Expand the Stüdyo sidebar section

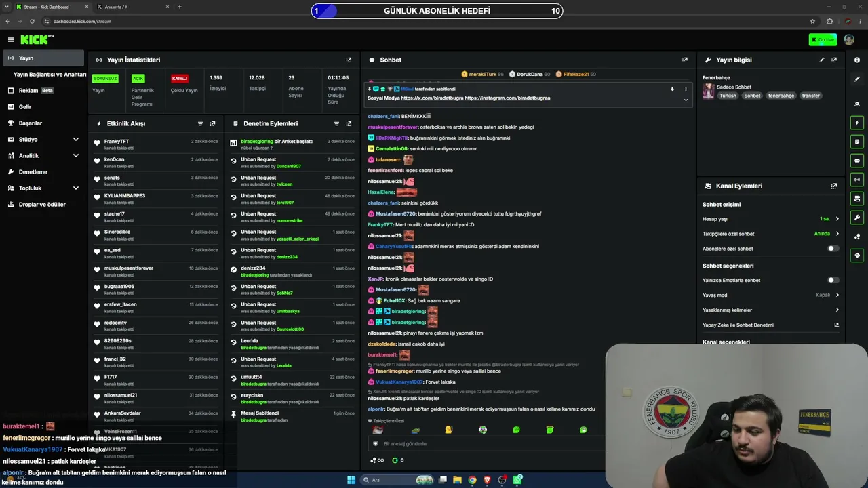coord(75,140)
